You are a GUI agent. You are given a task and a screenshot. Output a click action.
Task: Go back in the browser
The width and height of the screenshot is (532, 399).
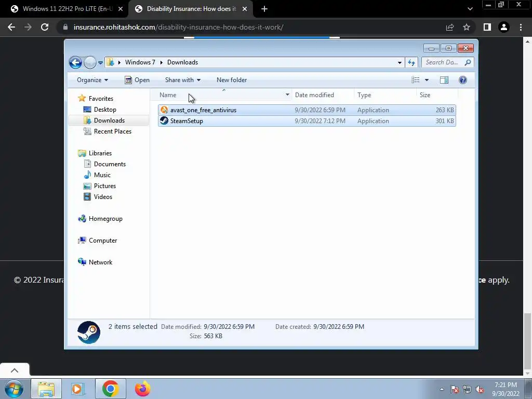point(11,27)
